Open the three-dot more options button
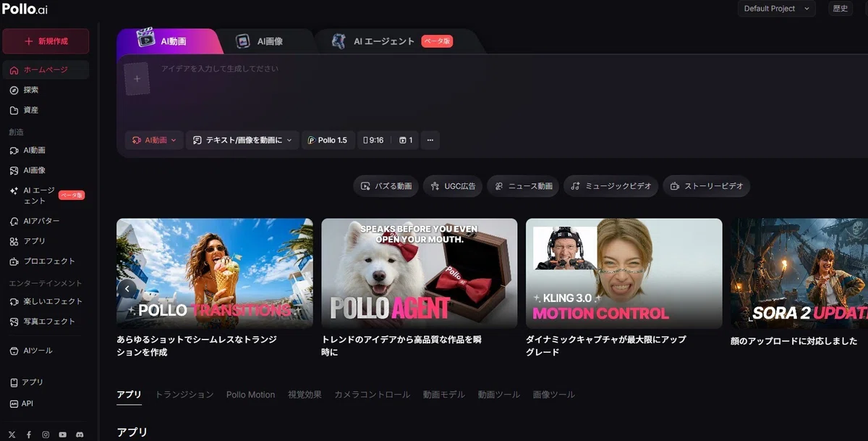The width and height of the screenshot is (868, 441). tap(430, 140)
